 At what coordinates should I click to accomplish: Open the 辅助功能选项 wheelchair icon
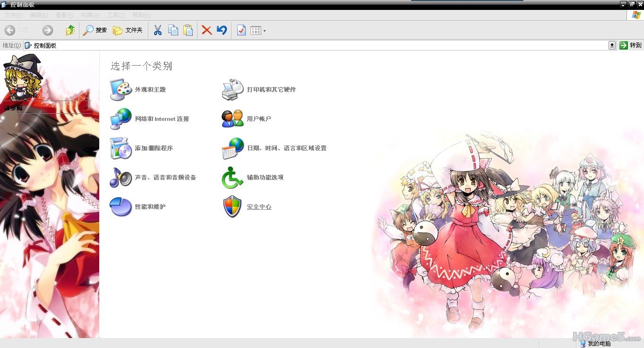232,178
